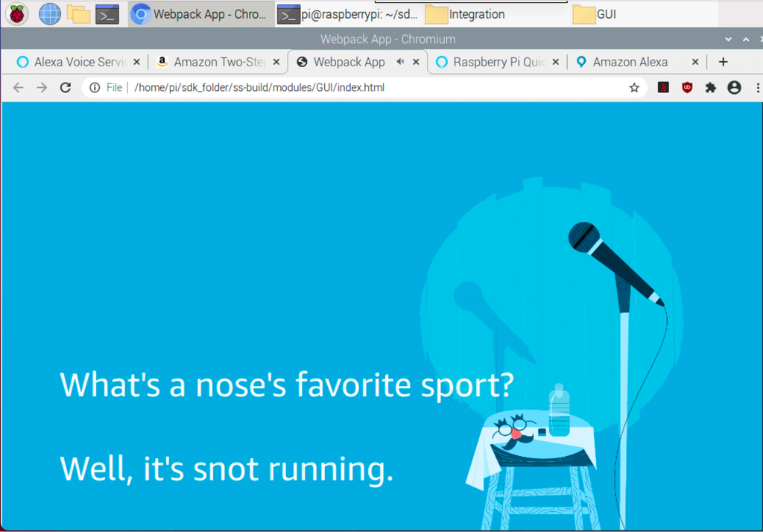Select the Alexa Voice Service tab
The height and width of the screenshot is (532, 763).
point(80,62)
